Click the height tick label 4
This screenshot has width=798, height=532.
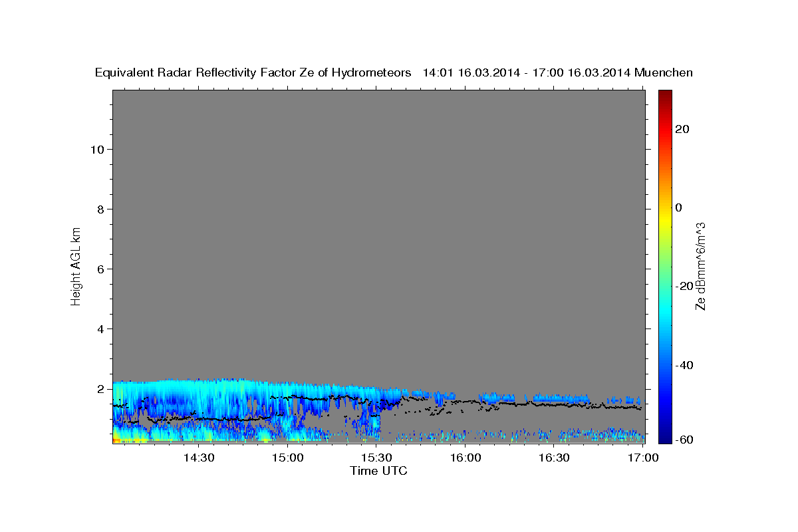100,329
